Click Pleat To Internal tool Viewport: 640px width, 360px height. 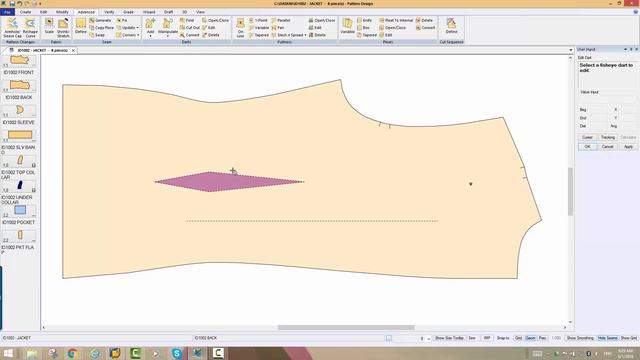point(396,20)
